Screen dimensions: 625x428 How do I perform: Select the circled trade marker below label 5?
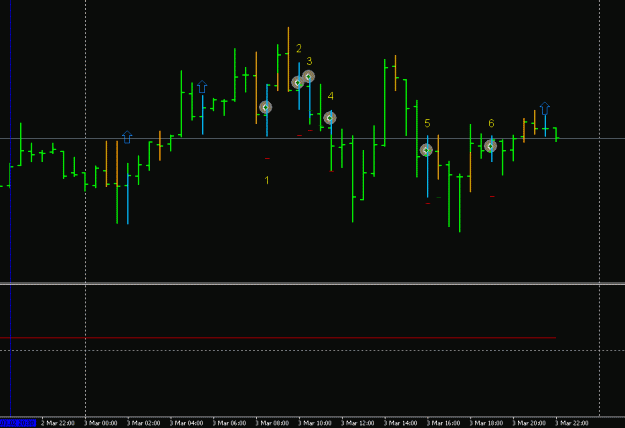[x=426, y=150]
